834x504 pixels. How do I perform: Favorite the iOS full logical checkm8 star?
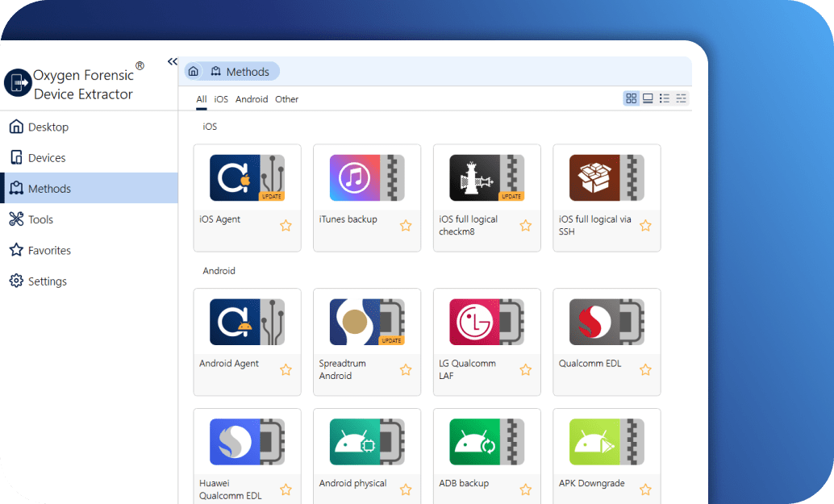click(526, 226)
